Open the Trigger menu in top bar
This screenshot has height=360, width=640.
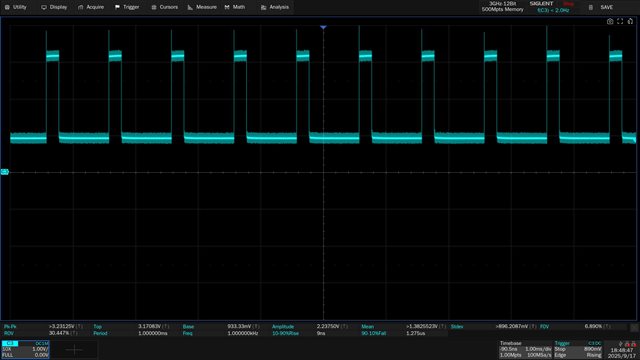click(127, 7)
